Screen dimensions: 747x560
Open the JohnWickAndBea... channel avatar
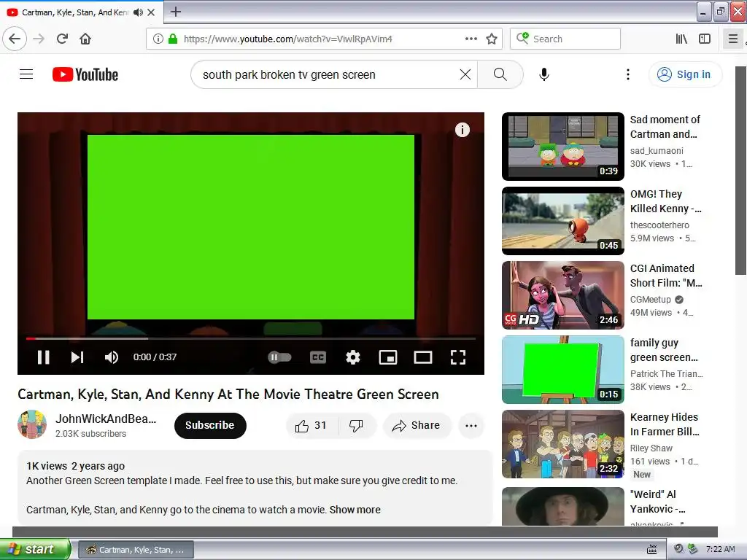coord(32,424)
